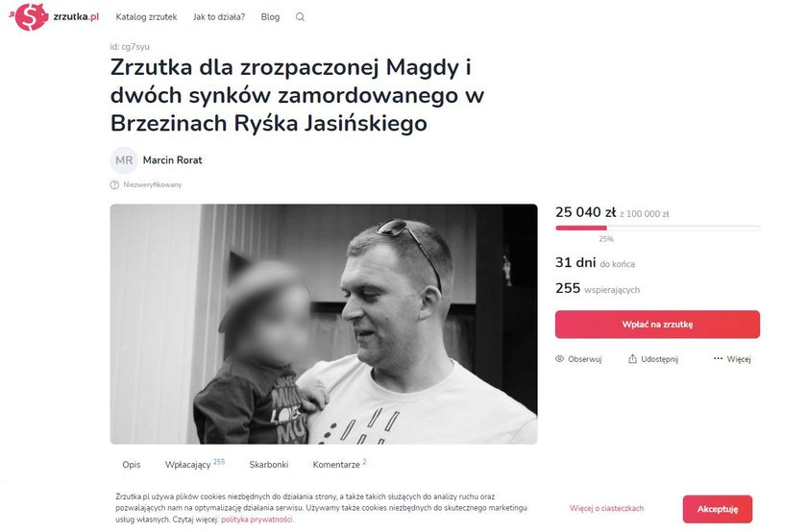Go to the Blog page
807x532 pixels.
click(x=270, y=17)
